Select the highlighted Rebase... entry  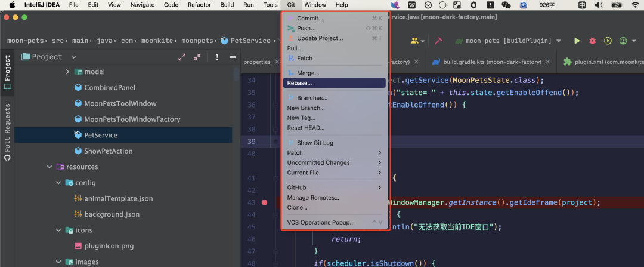click(335, 82)
